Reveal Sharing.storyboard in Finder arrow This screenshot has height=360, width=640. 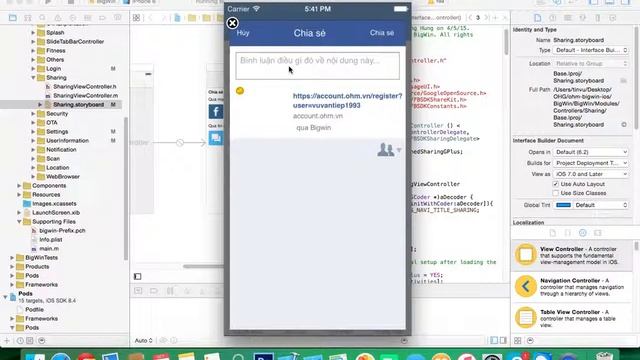(624, 124)
